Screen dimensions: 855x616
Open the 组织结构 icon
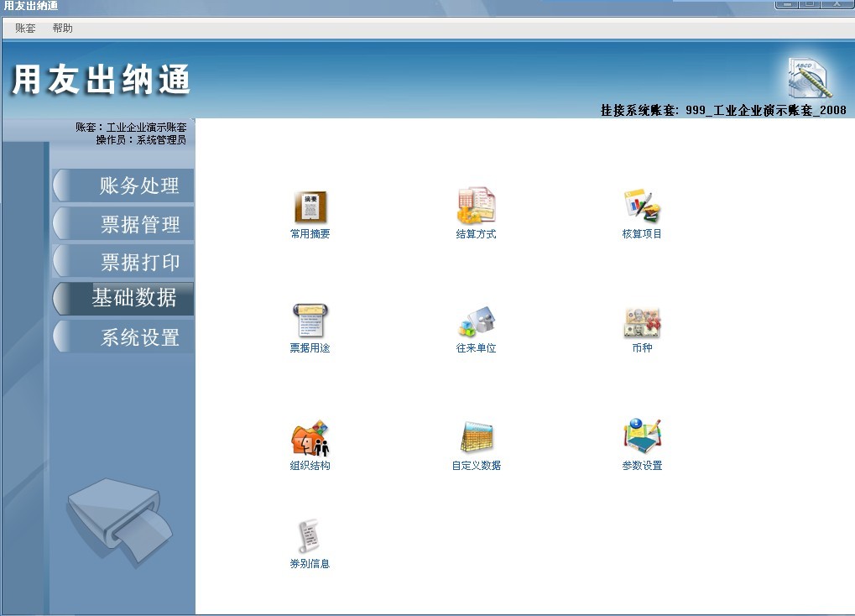pos(310,437)
